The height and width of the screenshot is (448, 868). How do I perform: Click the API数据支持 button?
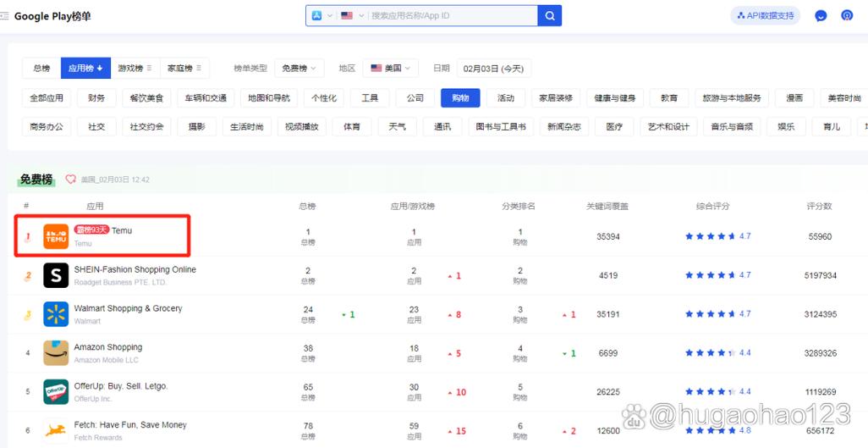click(x=766, y=15)
